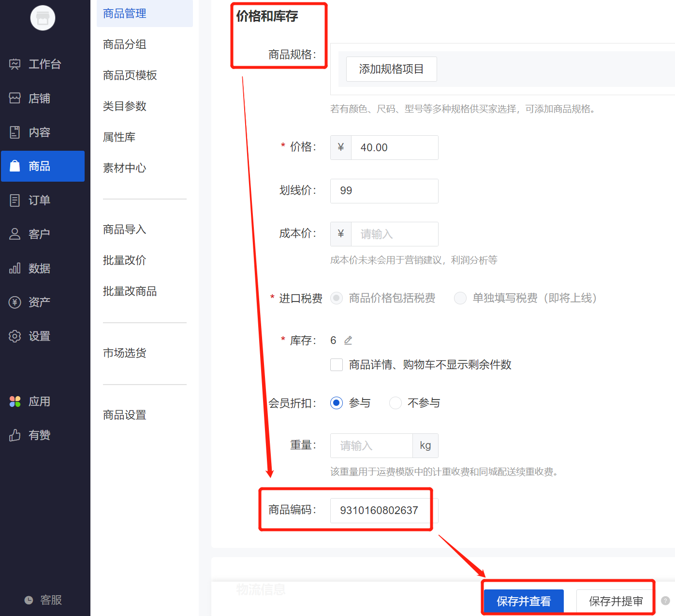The width and height of the screenshot is (675, 616).
Task: Open the 店铺 store icon
Action: click(15, 98)
